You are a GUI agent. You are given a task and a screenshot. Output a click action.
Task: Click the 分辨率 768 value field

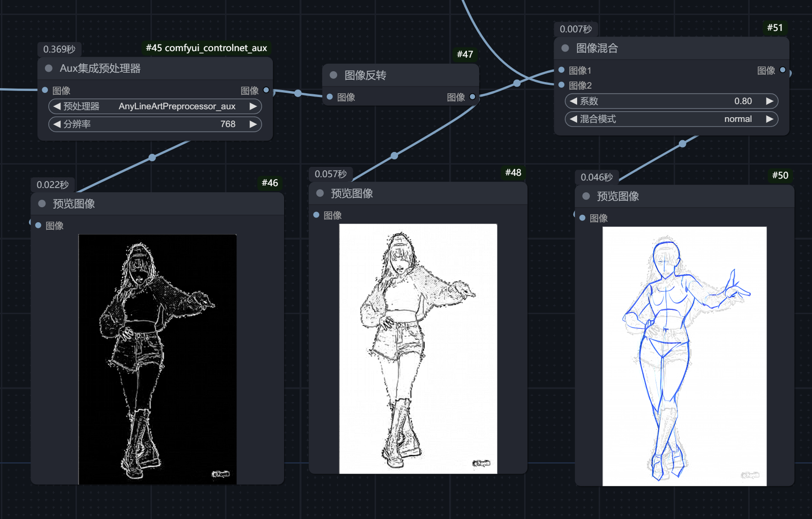(155, 124)
